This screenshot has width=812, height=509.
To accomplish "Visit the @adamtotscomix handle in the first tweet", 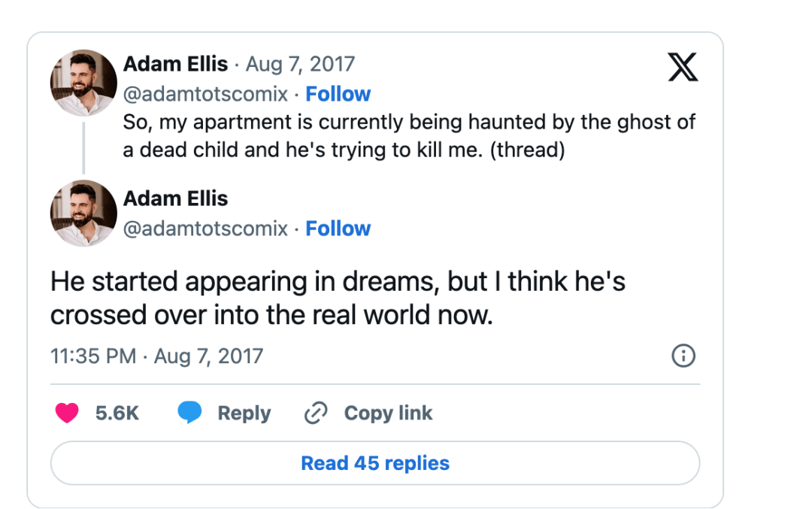I will tap(205, 94).
